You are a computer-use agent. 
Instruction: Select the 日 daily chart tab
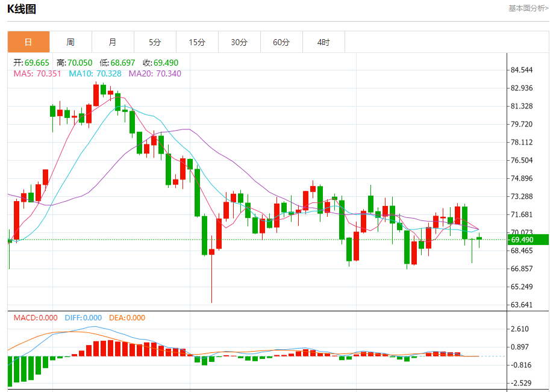(x=28, y=42)
